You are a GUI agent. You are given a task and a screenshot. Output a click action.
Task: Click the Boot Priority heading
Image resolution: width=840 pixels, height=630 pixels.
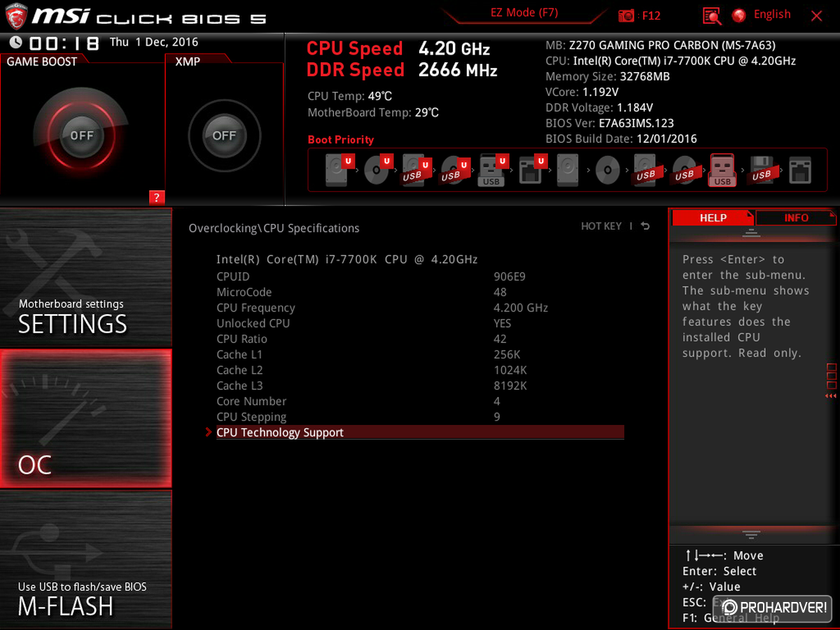click(341, 139)
